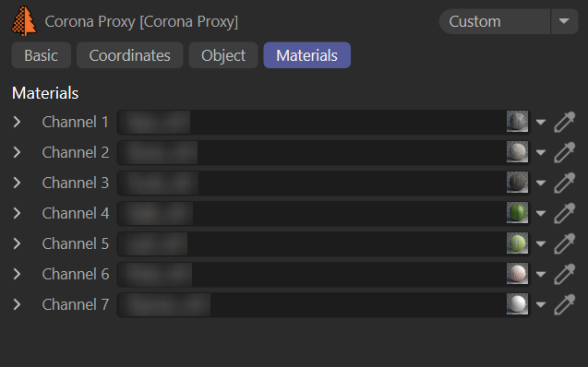Activate the Channel 7 eyedropper icon

click(x=564, y=304)
